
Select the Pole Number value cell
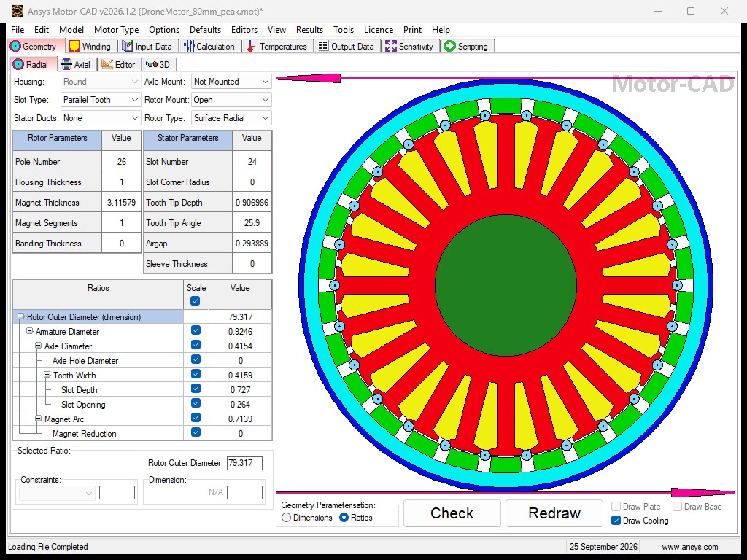coord(122,162)
